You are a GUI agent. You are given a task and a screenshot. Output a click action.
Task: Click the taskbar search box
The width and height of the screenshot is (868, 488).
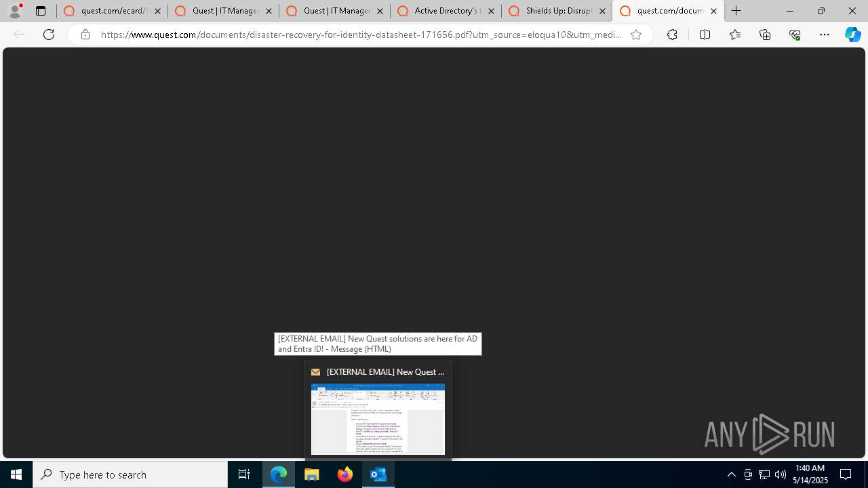130,474
